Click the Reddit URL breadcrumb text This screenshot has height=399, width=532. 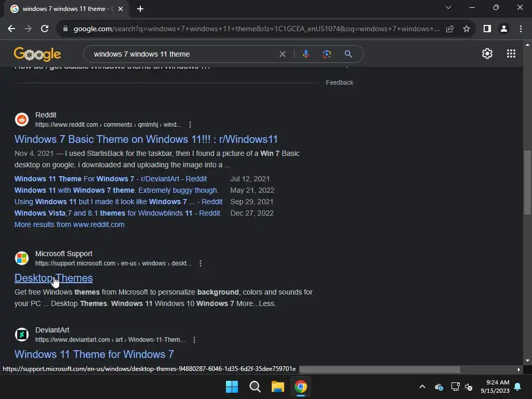(108, 125)
